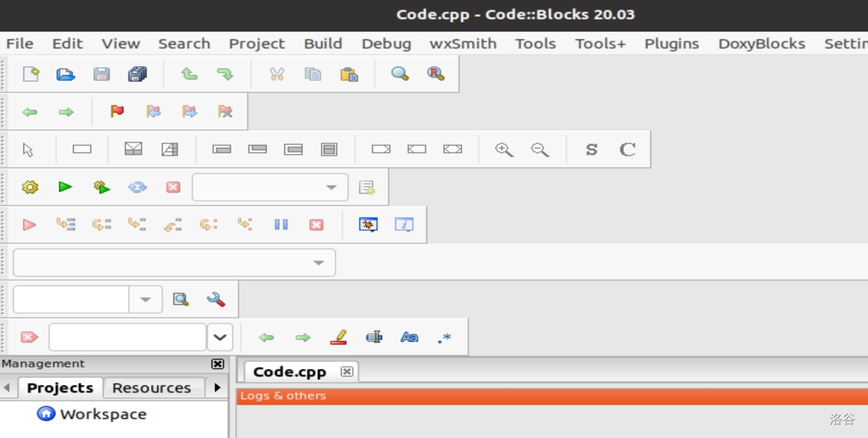The width and height of the screenshot is (868, 438).
Task: Start debugging with red Debug/Continue arrow
Action: pyautogui.click(x=29, y=224)
